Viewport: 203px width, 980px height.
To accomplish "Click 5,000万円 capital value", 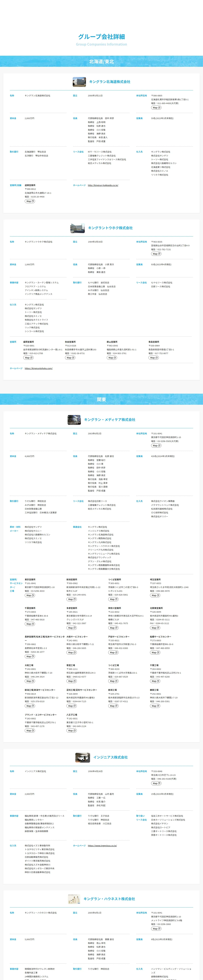I will click(x=29, y=939).
